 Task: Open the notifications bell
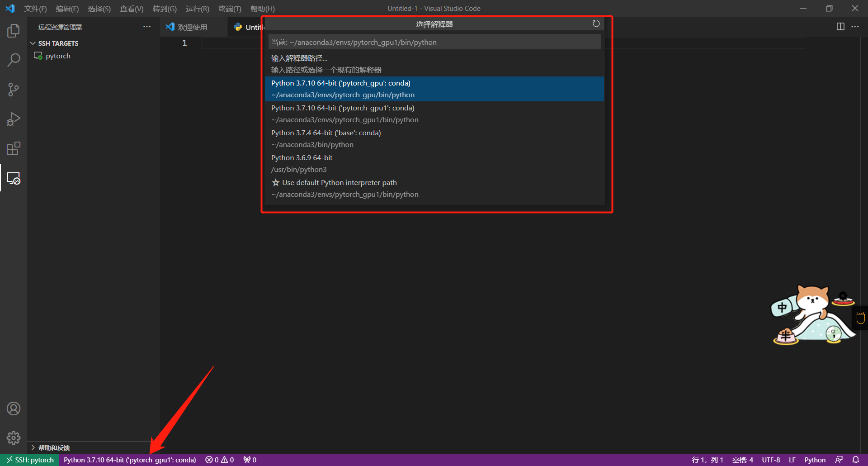point(855,460)
